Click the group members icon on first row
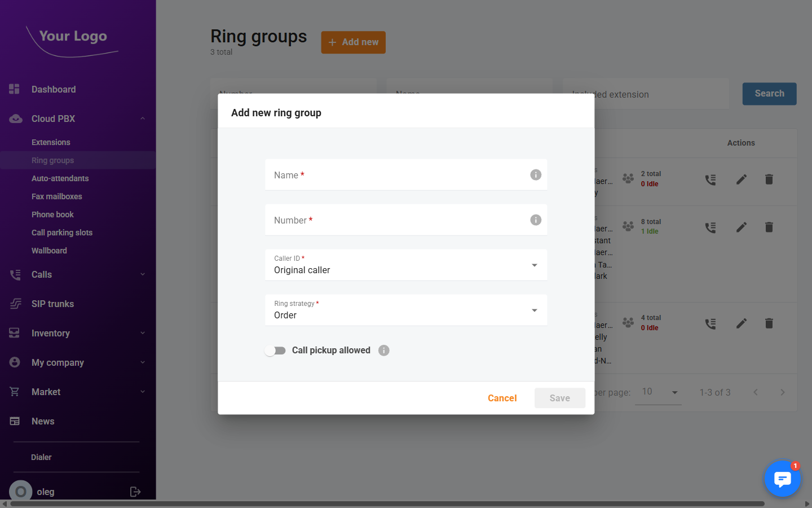Screen dimensions: 812x508 point(628,178)
